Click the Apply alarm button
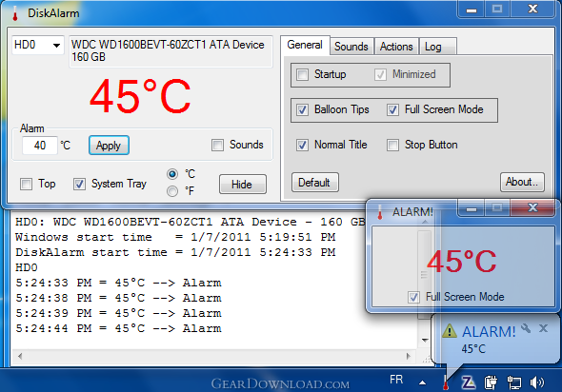The width and height of the screenshot is (562, 392). 109,146
